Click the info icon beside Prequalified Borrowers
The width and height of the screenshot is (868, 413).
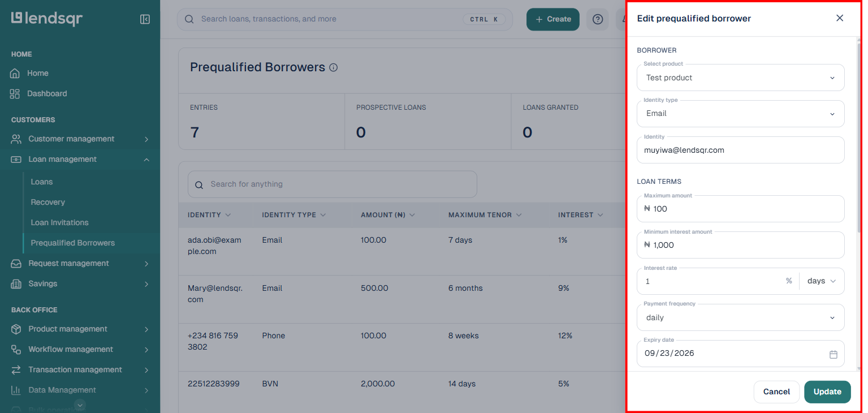pos(334,68)
